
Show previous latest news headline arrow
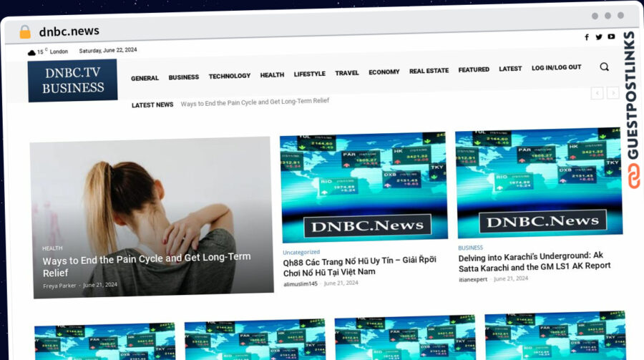(597, 93)
